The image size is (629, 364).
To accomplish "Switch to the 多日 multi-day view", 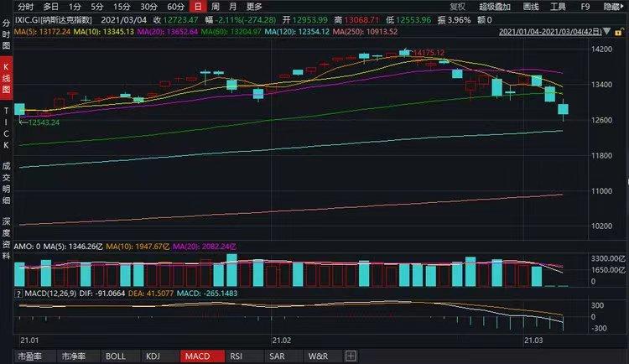I will [x=51, y=6].
